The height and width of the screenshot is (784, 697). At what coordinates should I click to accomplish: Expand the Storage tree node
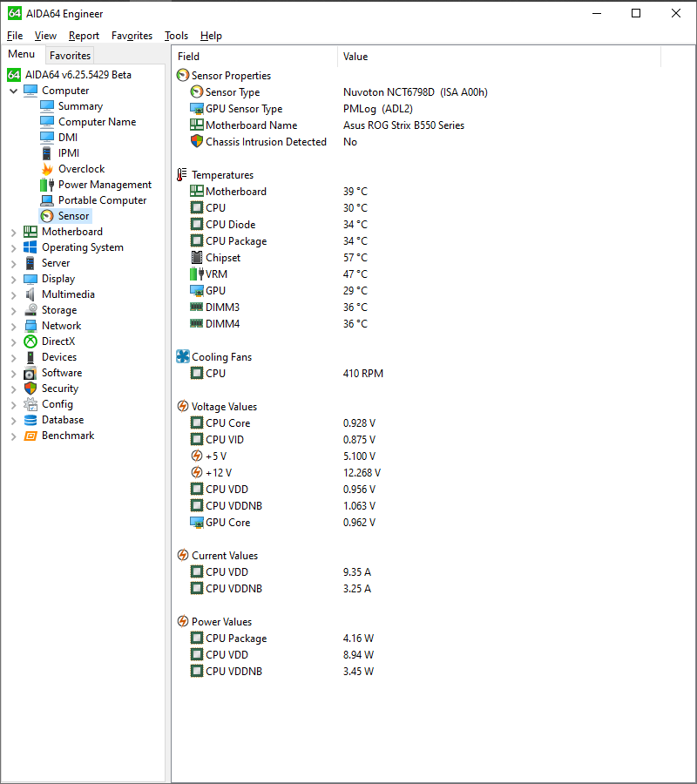[13, 310]
